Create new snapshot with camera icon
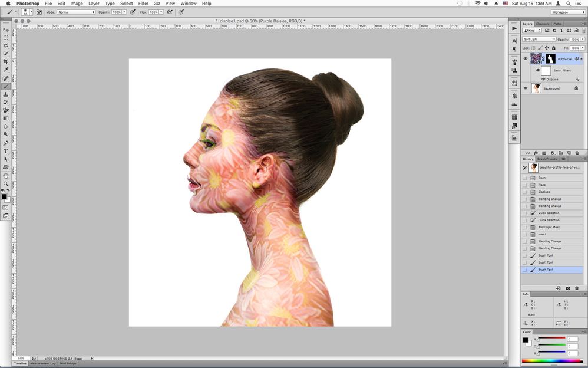The height and width of the screenshot is (368, 588). [568, 288]
